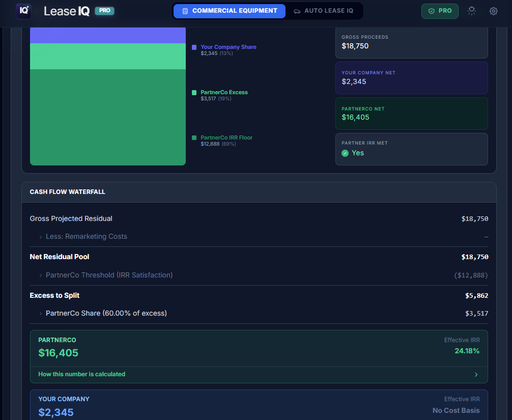Select the Your Company Share legend label

tap(228, 47)
